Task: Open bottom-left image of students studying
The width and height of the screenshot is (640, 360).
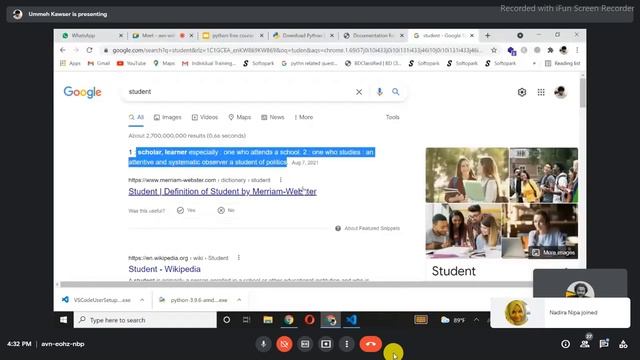Action: [463, 231]
